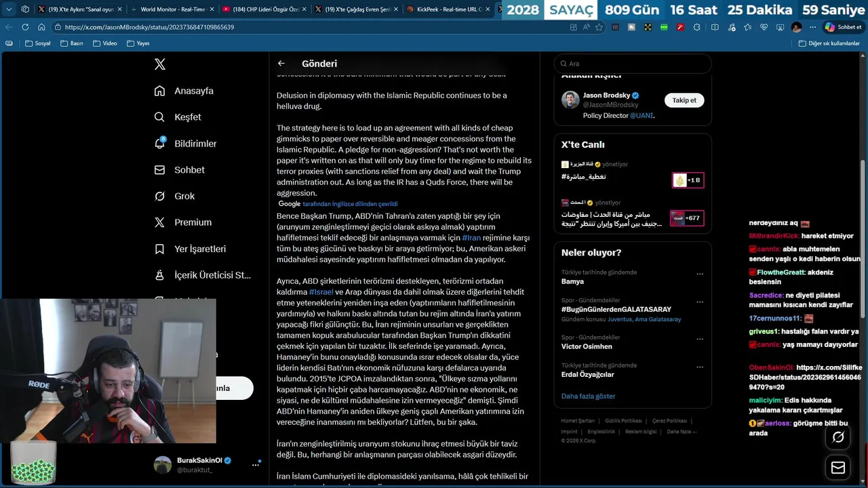Open split screen icon in toolbar
Screen dimensions: 868x488
(715, 27)
